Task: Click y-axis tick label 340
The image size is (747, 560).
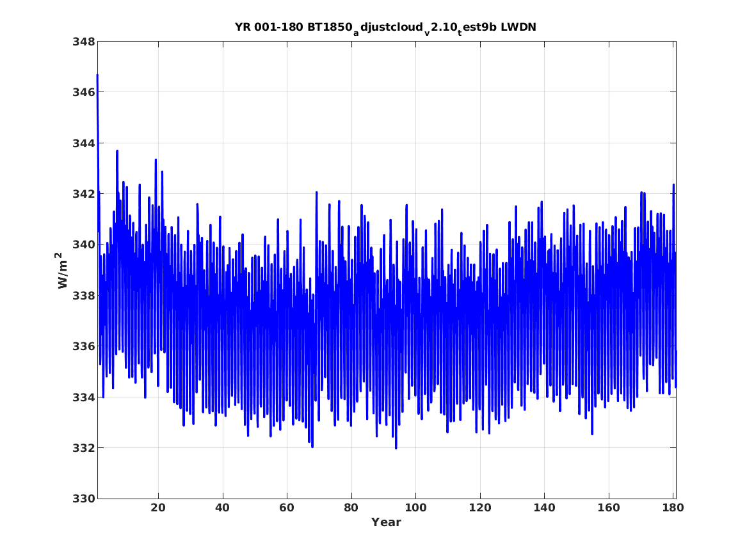Action: tap(83, 244)
